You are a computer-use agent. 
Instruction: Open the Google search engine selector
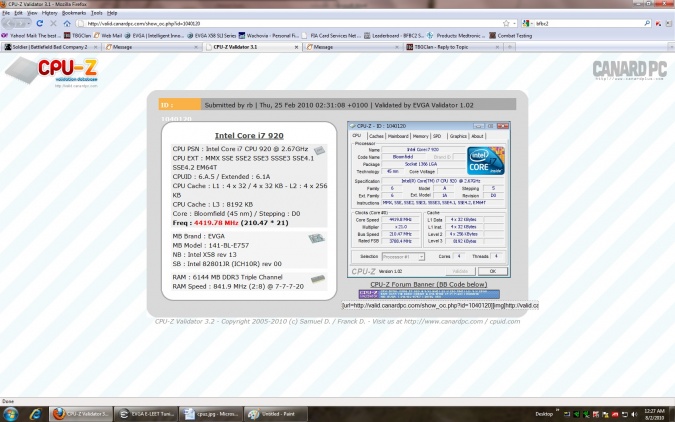pos(527,23)
